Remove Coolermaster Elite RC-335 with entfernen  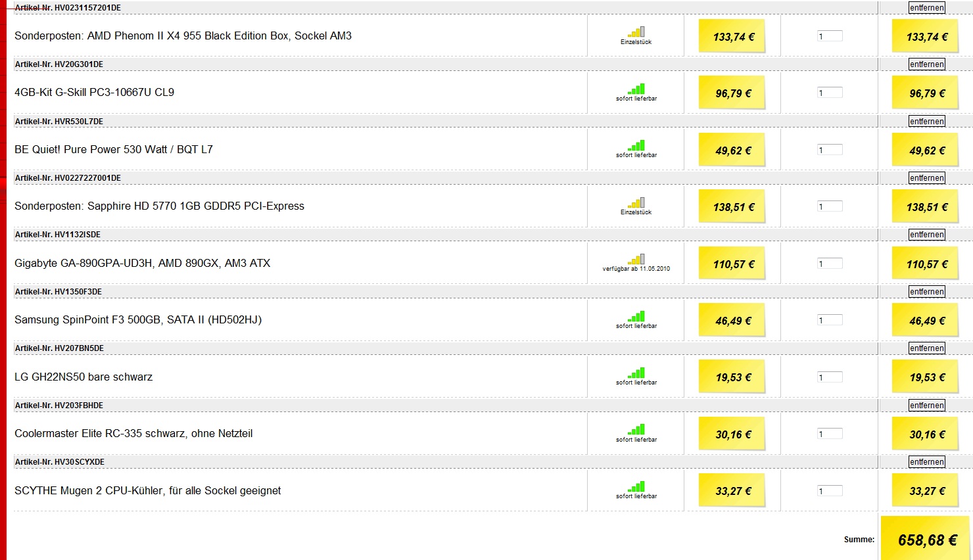[927, 406]
